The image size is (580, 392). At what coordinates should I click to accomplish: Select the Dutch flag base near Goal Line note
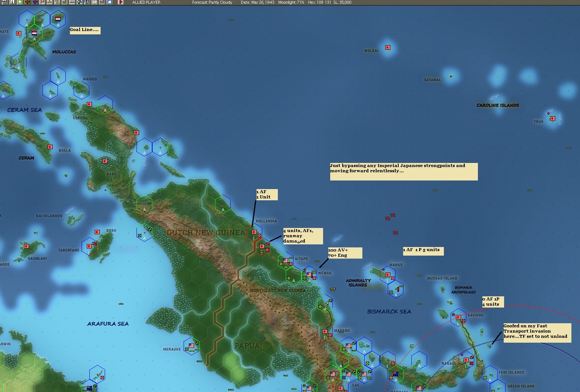[x=58, y=19]
